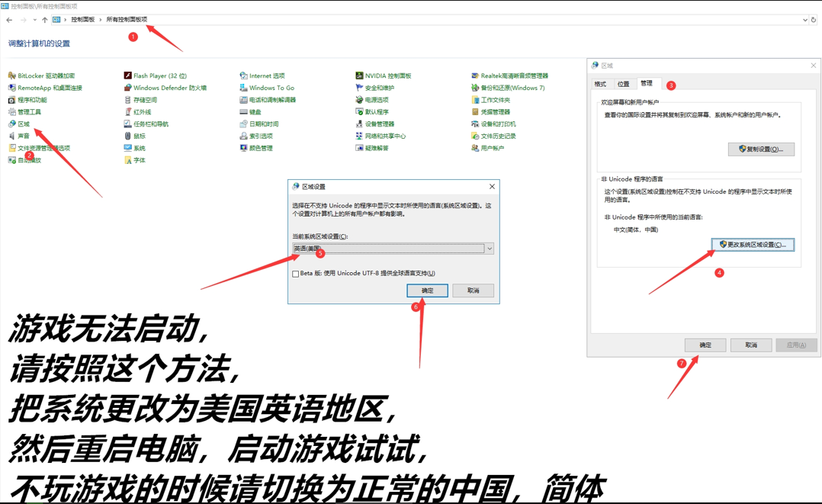Open the 声音 (Sound) item
Viewport: 822px width, 504px height.
pos(24,136)
